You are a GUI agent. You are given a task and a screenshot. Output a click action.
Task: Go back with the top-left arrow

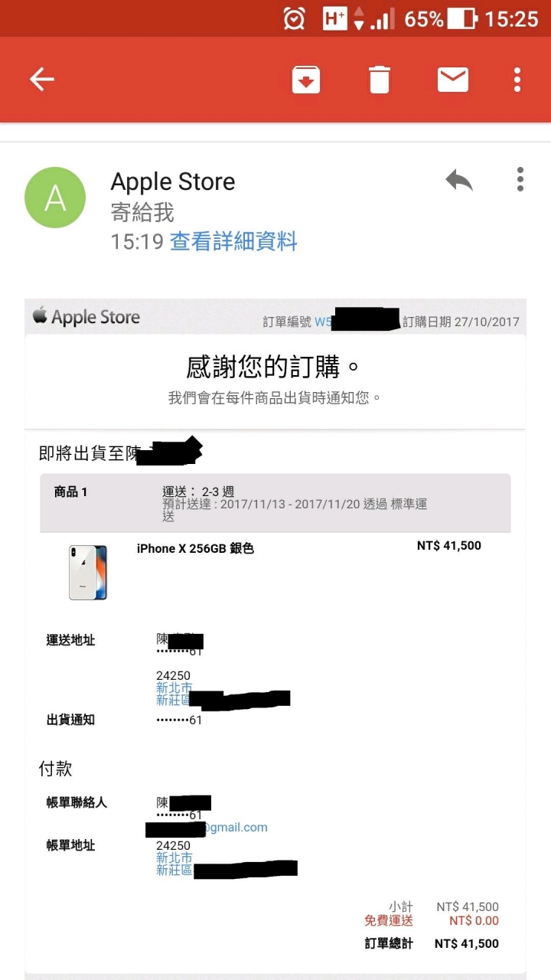tap(41, 79)
